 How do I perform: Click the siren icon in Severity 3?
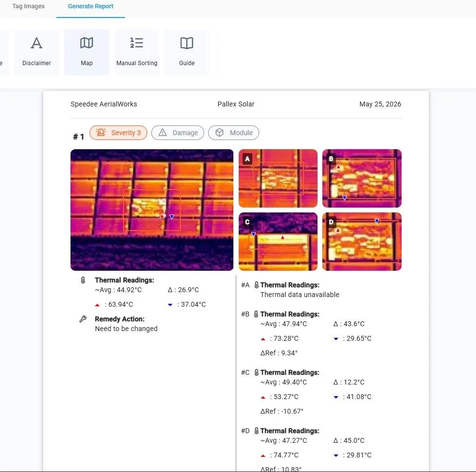pos(101,132)
